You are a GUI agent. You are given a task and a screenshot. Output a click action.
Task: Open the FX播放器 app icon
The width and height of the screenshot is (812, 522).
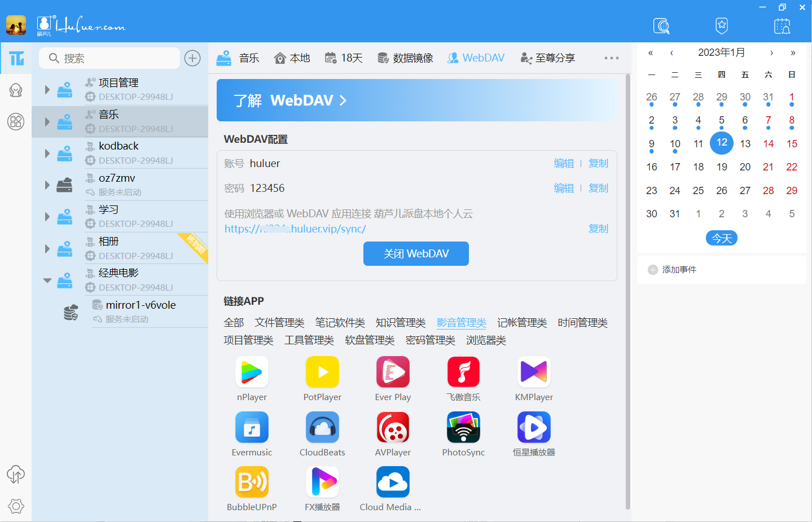tap(322, 482)
